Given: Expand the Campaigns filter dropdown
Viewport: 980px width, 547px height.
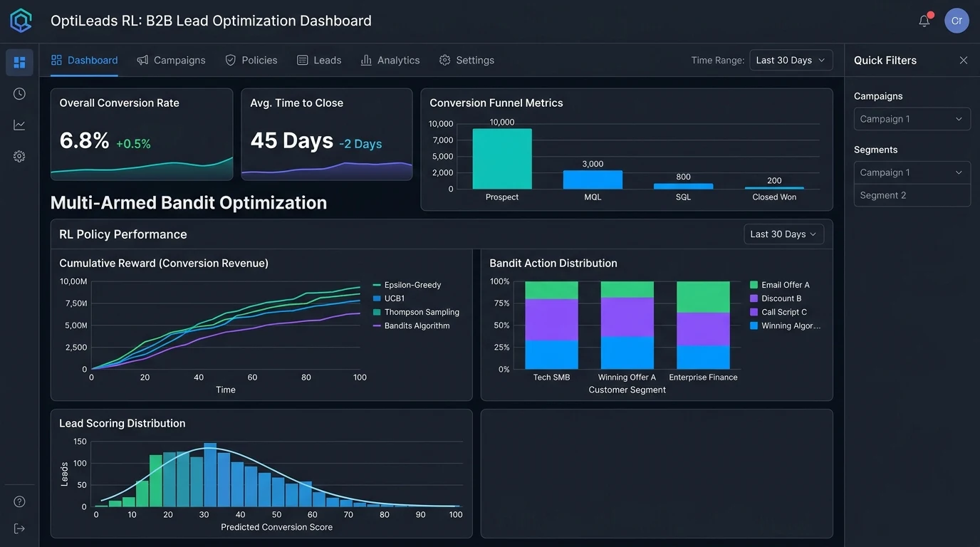Looking at the screenshot, I should [912, 119].
